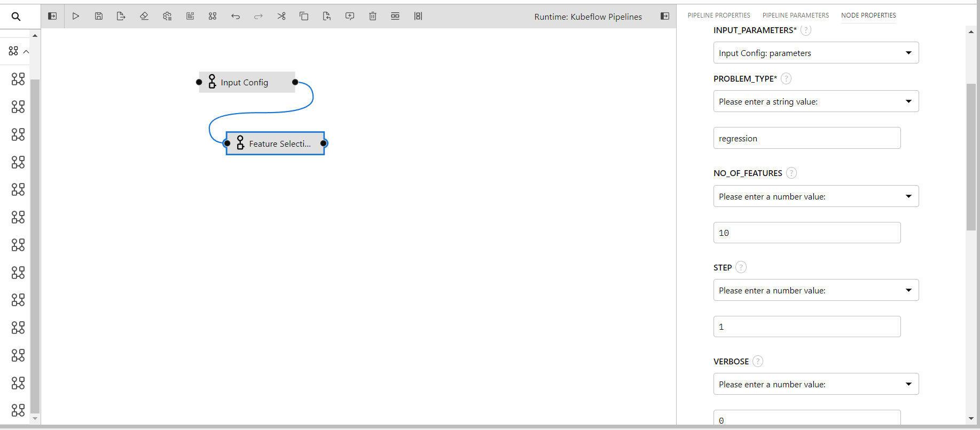Select the Feature Selecti... node
The image size is (980, 430).
(275, 144)
